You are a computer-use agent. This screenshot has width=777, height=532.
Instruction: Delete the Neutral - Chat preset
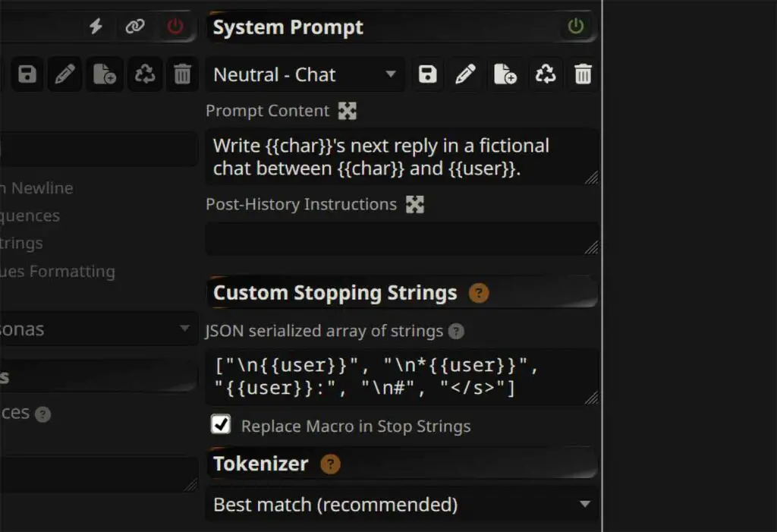(x=583, y=74)
